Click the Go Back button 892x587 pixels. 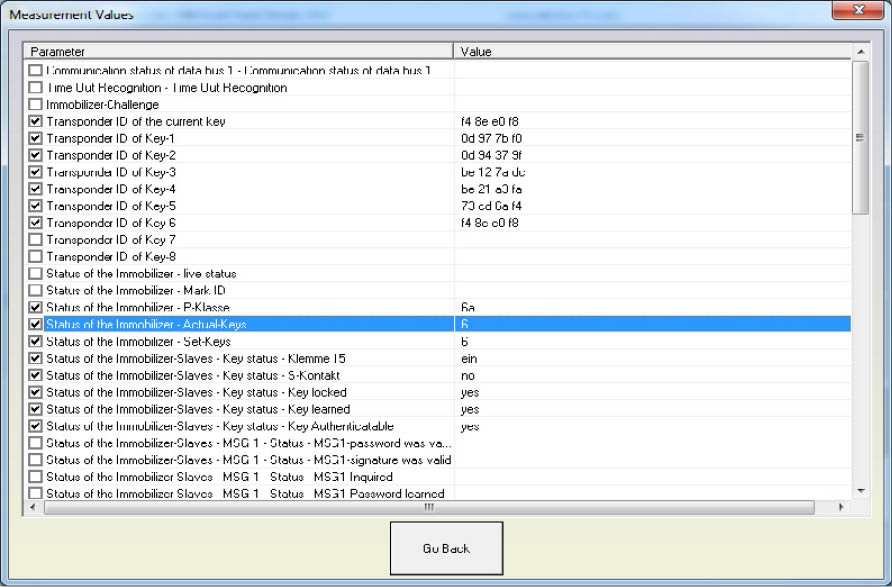point(446,548)
